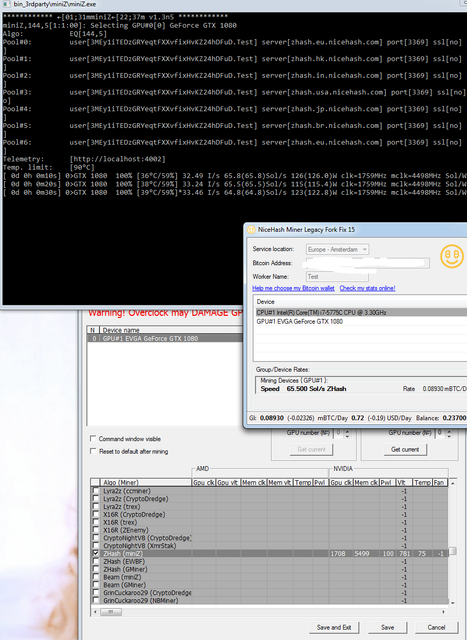Click the 1708 Gpu clk cell
The image size is (467, 640).
[341, 553]
